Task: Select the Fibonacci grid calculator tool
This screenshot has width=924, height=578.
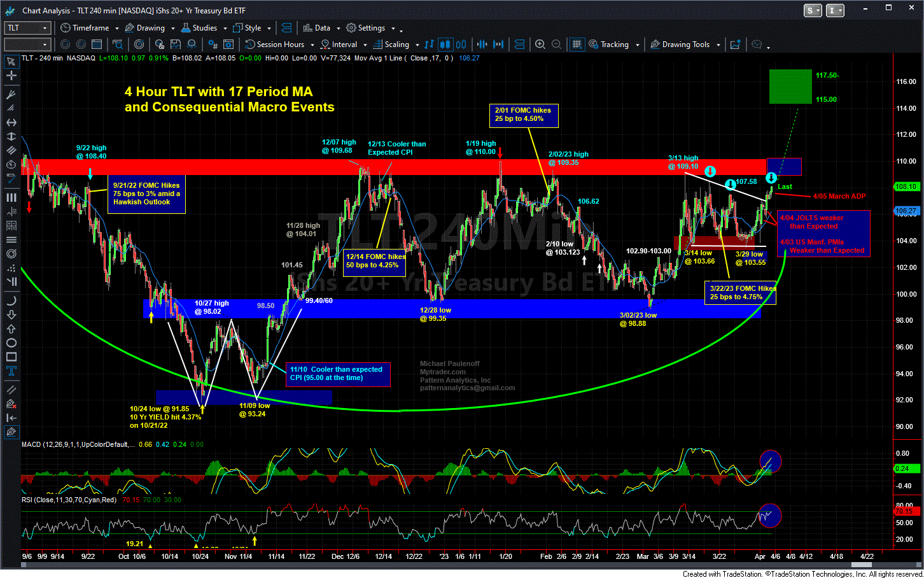Action: click(x=11, y=225)
